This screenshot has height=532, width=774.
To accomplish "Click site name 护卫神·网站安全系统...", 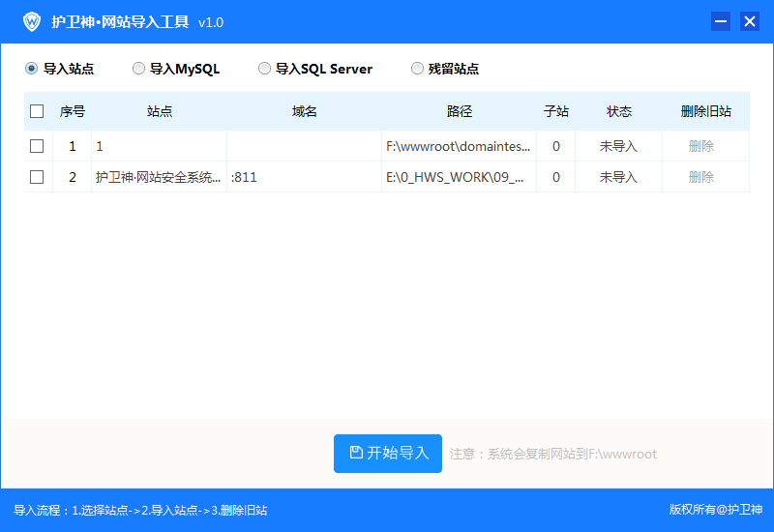I will 158,177.
